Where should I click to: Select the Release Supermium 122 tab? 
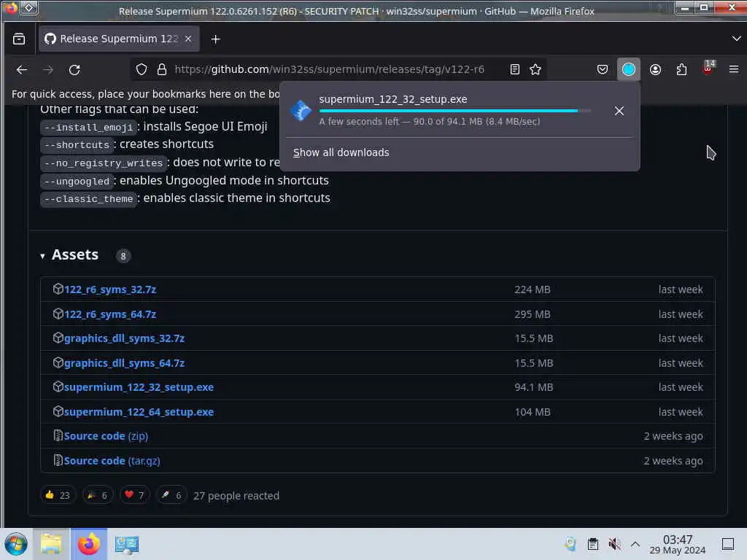tap(119, 39)
